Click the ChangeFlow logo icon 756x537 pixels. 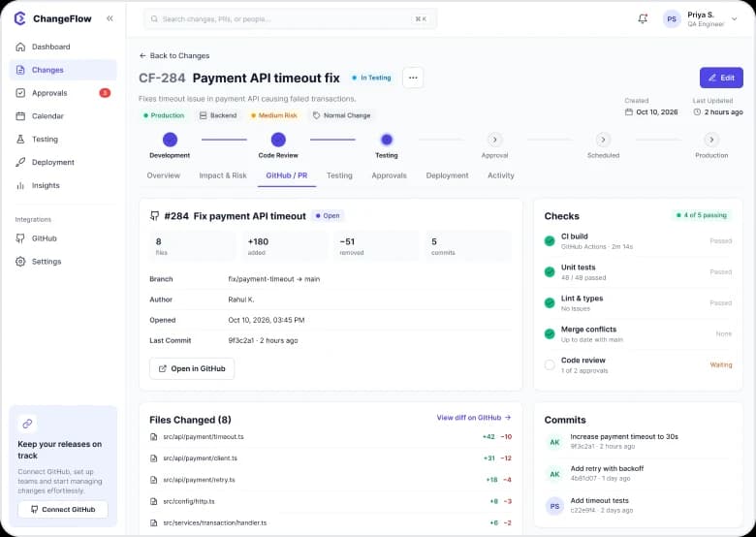tap(19, 18)
